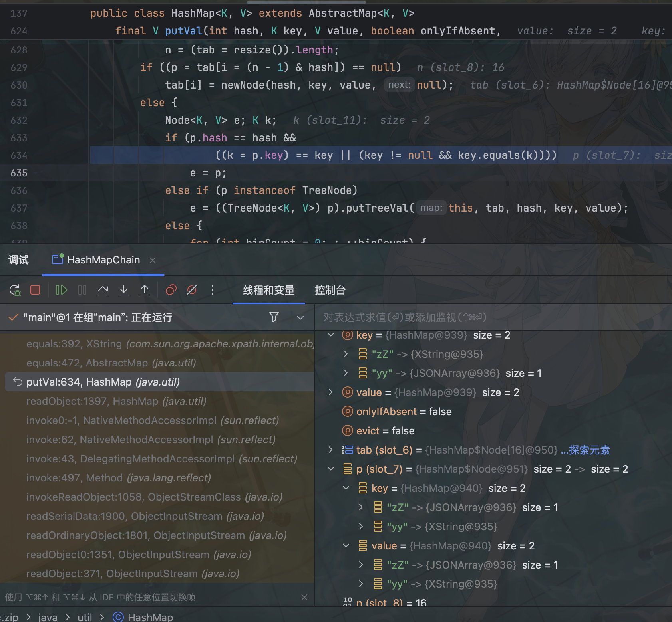Open more debug actions menu
This screenshot has width=672, height=622.
tap(213, 290)
